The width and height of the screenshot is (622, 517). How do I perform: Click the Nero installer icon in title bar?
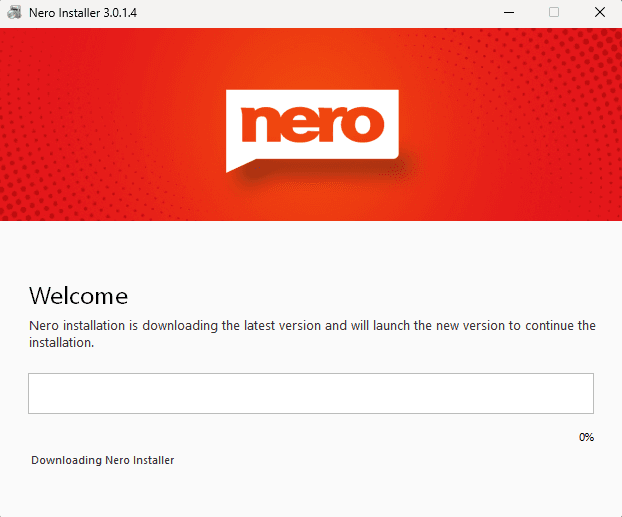pos(15,13)
